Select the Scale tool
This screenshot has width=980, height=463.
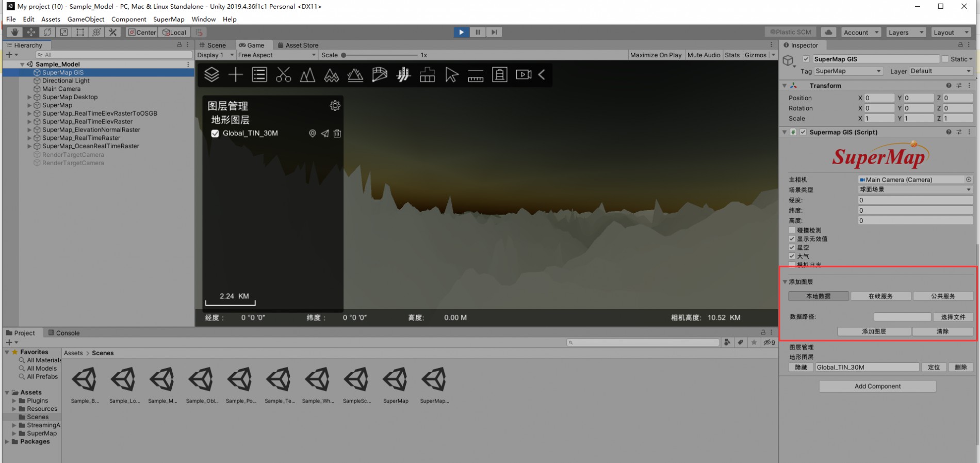pos(64,32)
